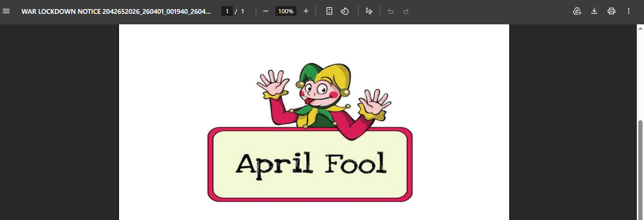Click the zoom in plus button
The image size is (644, 220).
[x=306, y=11]
